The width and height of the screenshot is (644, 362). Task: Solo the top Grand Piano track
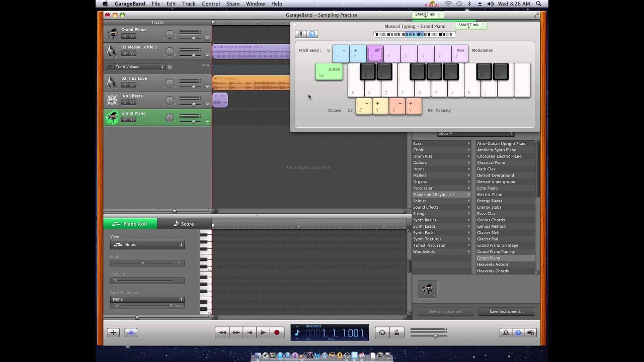132,36
